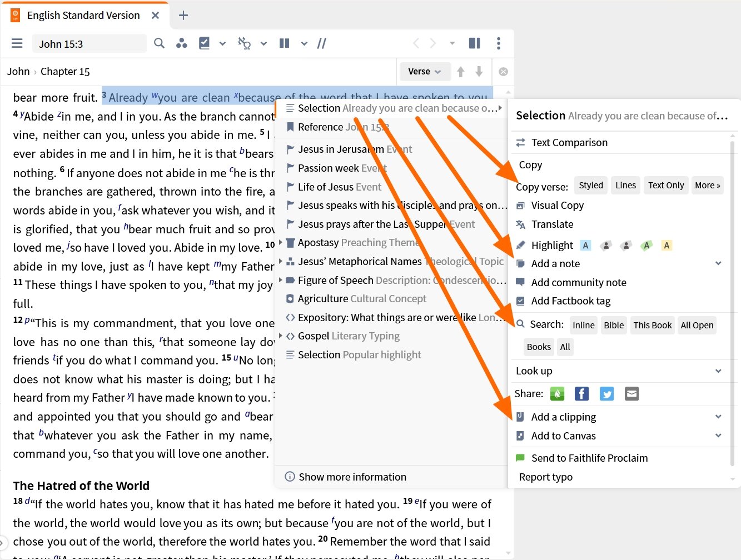Open a new tab with the plus icon
This screenshot has width=741, height=560.
[x=183, y=16]
